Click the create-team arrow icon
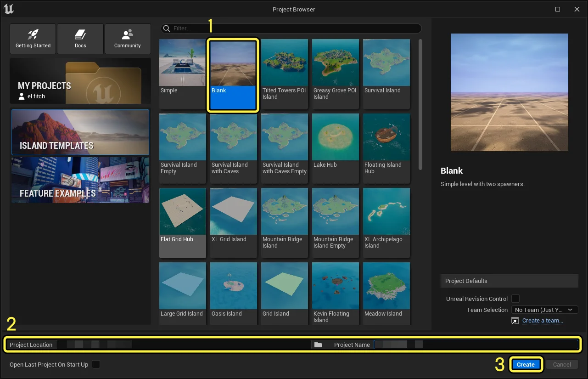 pyautogui.click(x=515, y=321)
